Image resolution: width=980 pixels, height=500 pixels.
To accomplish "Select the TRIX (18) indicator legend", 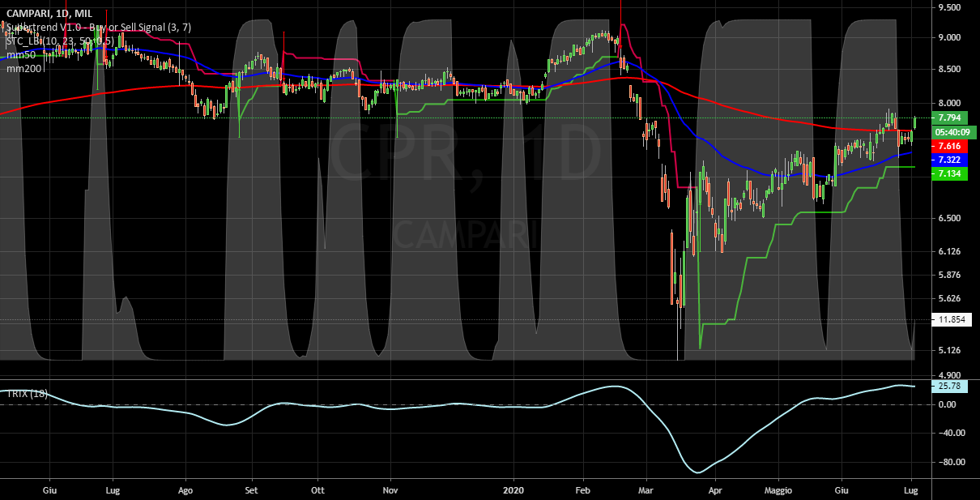I will [27, 394].
